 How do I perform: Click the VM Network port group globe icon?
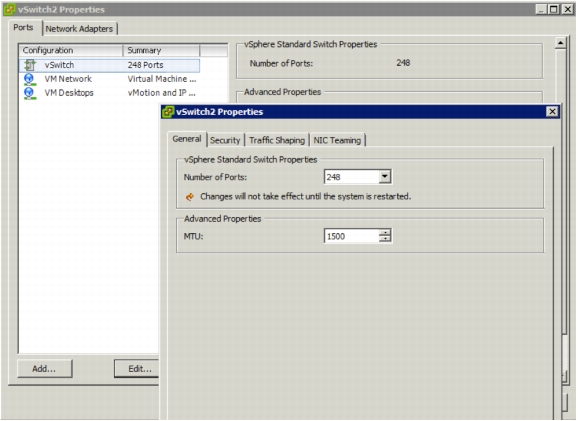(x=29, y=79)
